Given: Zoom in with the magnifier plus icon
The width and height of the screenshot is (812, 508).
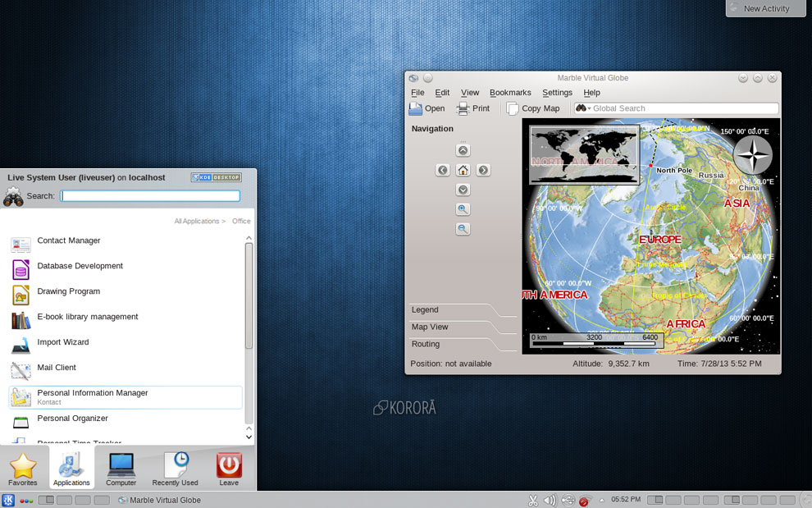Looking at the screenshot, I should [x=463, y=209].
